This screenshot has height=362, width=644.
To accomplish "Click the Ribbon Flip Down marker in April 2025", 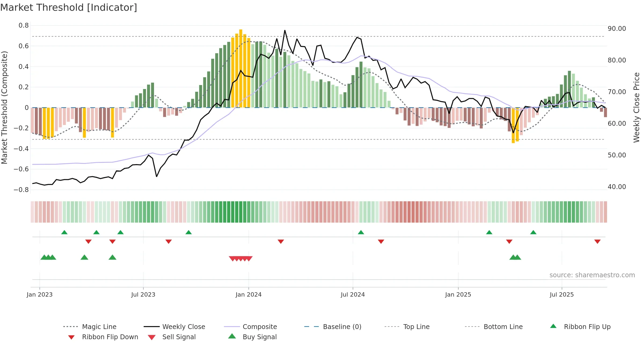I will point(509,242).
